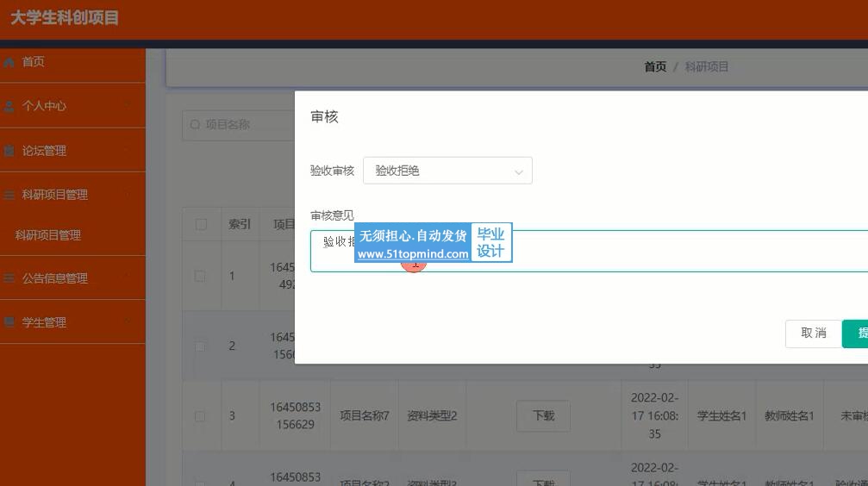Screen dimensions: 868x486
Task: Toggle the select-all header checkbox
Action: tap(201, 224)
